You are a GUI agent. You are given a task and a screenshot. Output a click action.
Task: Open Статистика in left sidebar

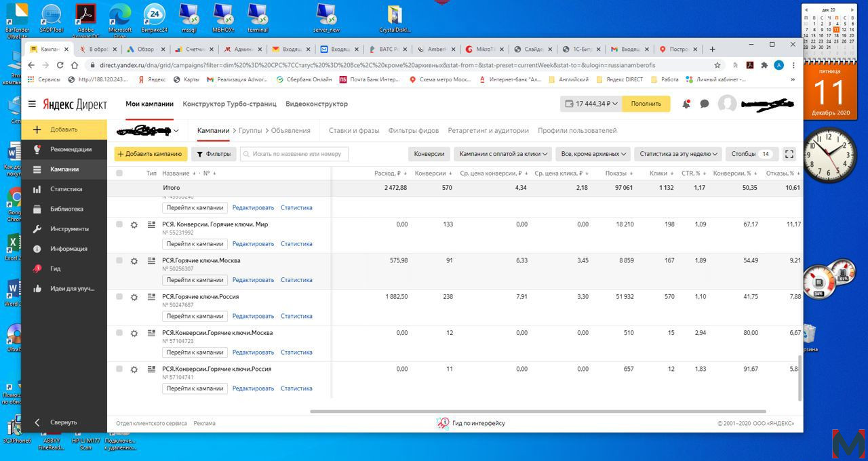64,189
